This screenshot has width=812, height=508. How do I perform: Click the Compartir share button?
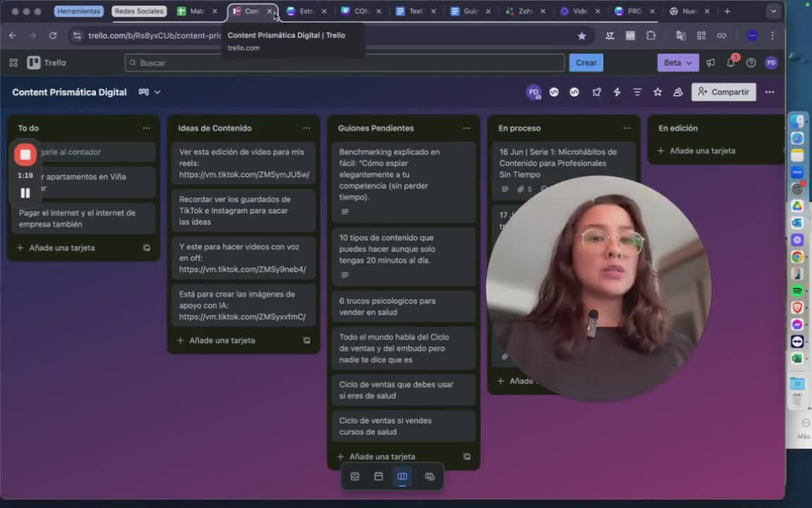(x=723, y=93)
